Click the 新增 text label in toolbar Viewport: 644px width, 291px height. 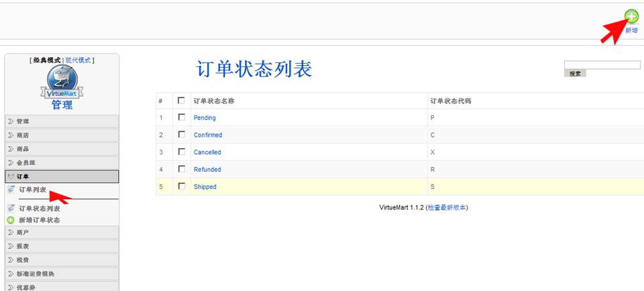[x=631, y=30]
